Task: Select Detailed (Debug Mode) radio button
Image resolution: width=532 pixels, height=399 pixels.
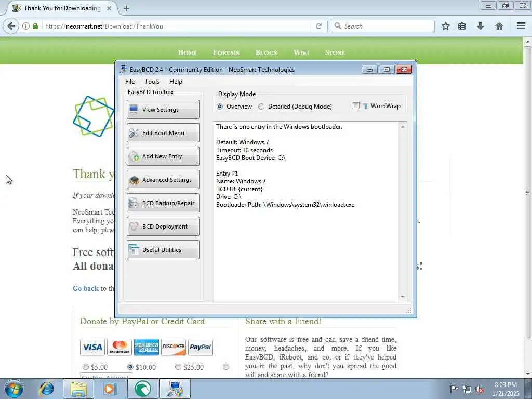Action: pyautogui.click(x=261, y=107)
